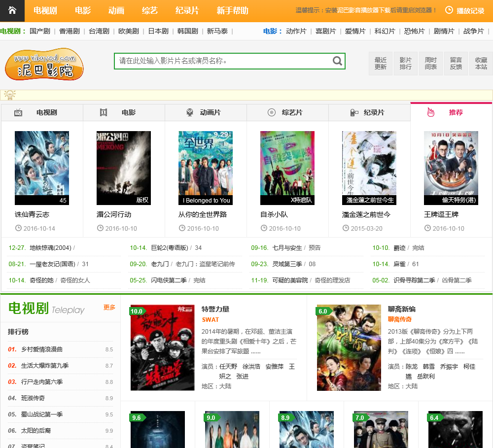Open 综艺 in the orange navigation bar

coord(150,11)
